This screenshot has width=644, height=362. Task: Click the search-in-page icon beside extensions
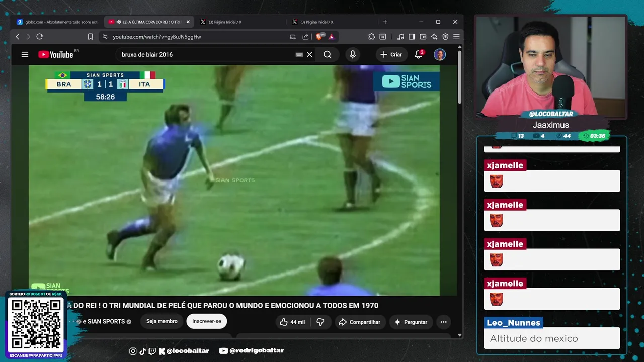(x=383, y=37)
